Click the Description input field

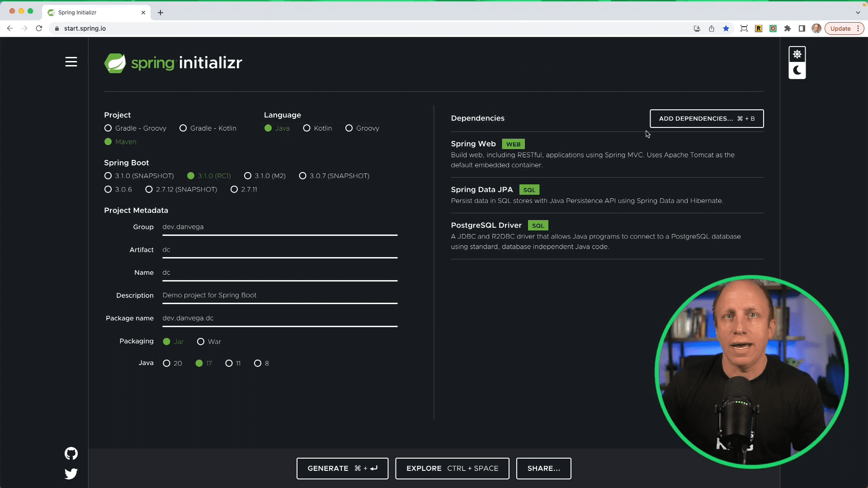[280, 295]
